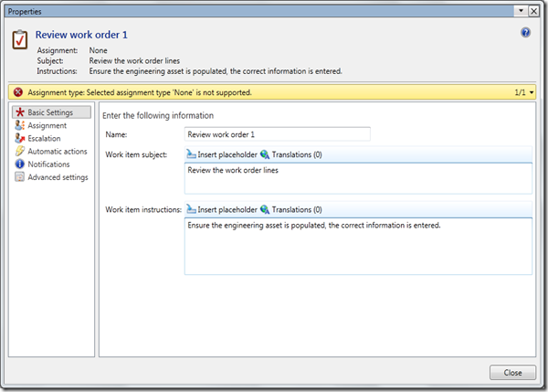The width and height of the screenshot is (548, 392).
Task: Click the Translations globe icon for Work item instructions
Action: (x=265, y=209)
